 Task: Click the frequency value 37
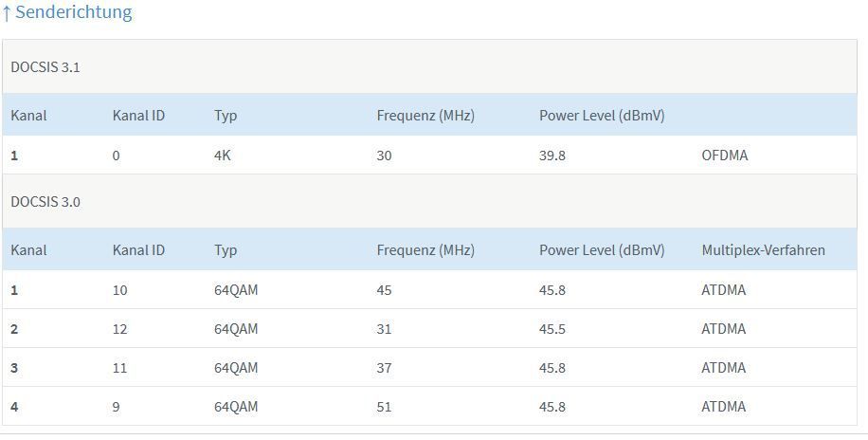[x=384, y=368]
